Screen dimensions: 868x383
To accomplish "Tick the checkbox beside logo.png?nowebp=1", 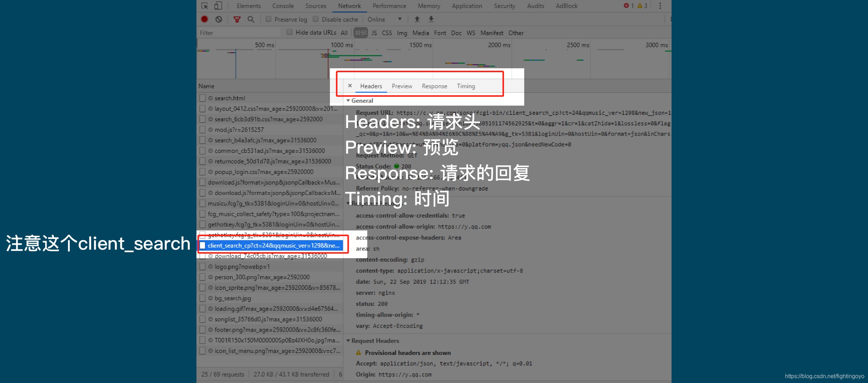I will [202, 266].
